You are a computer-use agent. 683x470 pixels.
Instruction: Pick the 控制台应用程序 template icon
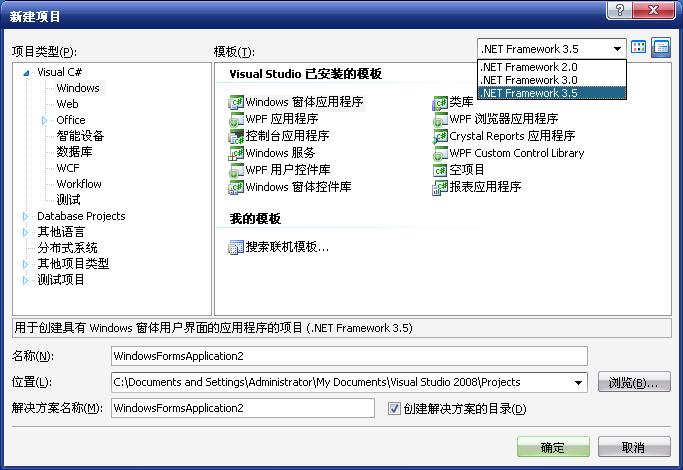[236, 136]
